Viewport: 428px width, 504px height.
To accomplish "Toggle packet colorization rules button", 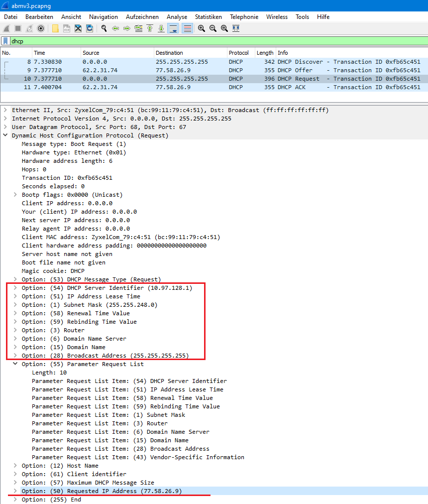I will 187,28.
